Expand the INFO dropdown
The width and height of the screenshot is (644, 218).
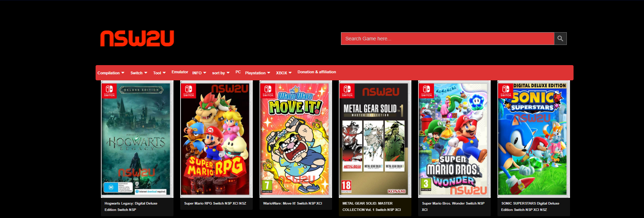[199, 73]
